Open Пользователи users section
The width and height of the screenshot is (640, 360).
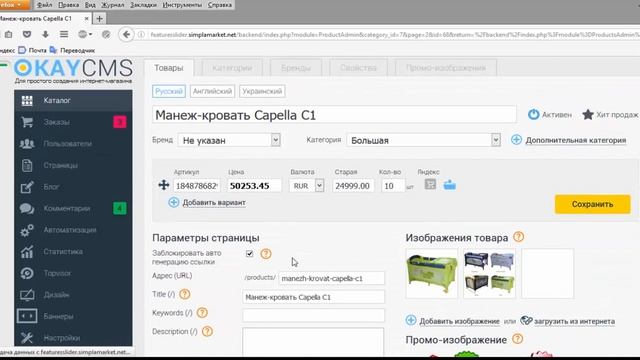pos(73,144)
